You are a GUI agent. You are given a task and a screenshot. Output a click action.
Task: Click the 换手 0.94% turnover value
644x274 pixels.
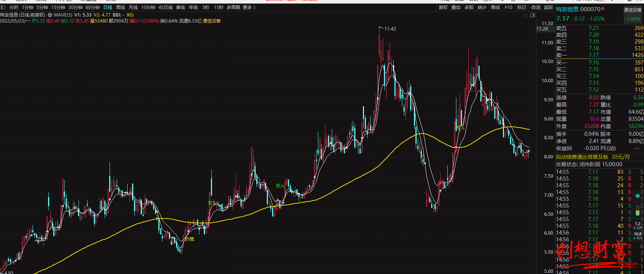[591, 134]
